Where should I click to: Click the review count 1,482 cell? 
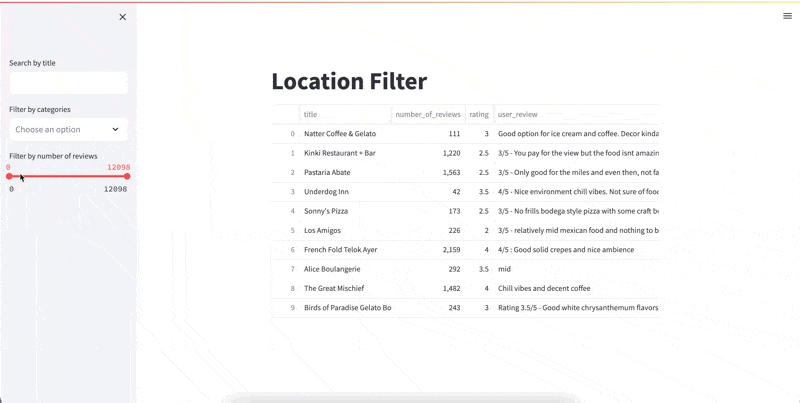click(x=428, y=289)
